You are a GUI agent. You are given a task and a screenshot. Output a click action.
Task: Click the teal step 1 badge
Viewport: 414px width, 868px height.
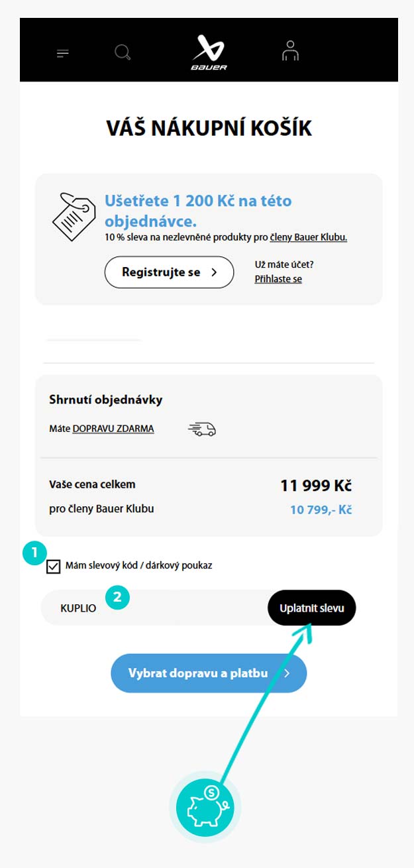coord(34,554)
